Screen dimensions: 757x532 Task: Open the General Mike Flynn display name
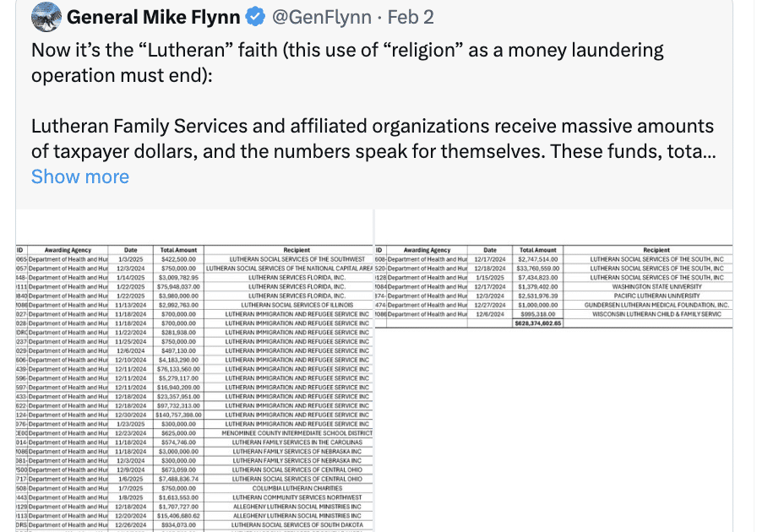[154, 17]
